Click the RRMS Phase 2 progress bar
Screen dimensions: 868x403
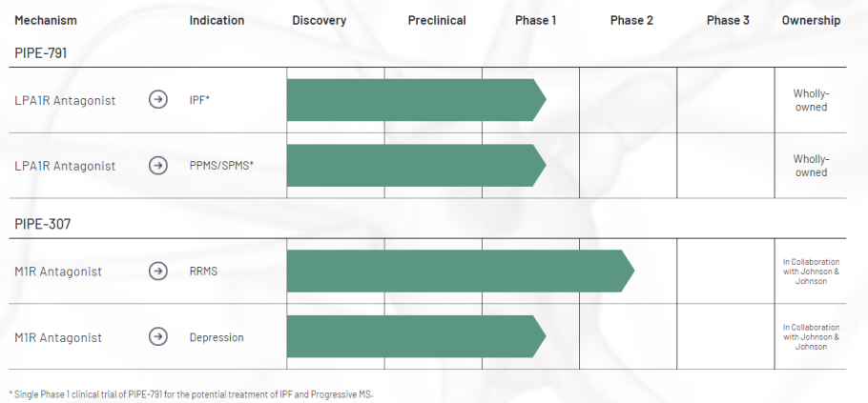[458, 272]
